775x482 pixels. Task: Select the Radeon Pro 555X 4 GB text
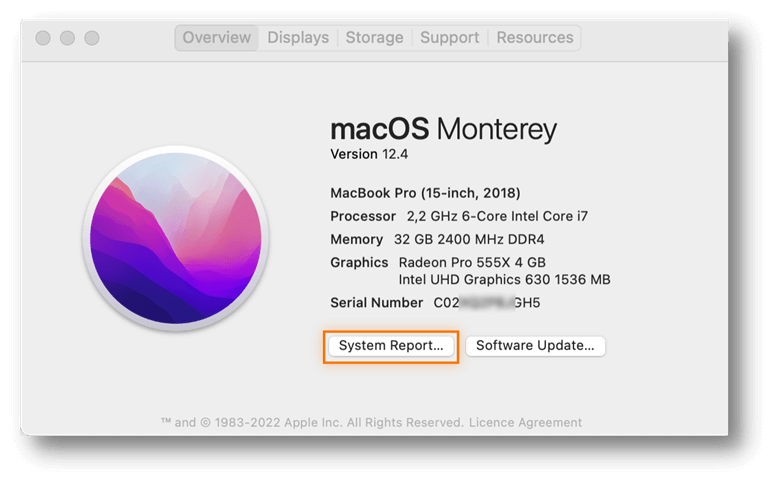click(472, 262)
